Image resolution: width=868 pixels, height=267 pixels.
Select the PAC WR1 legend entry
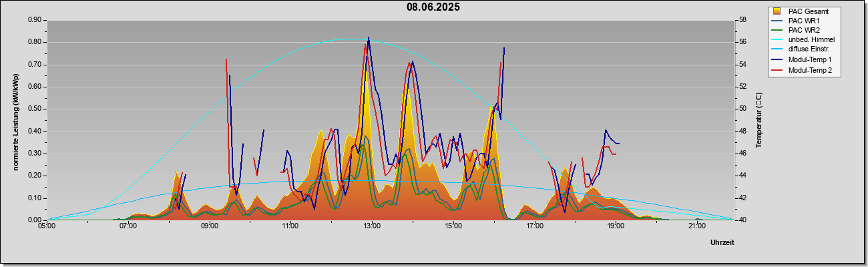tap(804, 21)
